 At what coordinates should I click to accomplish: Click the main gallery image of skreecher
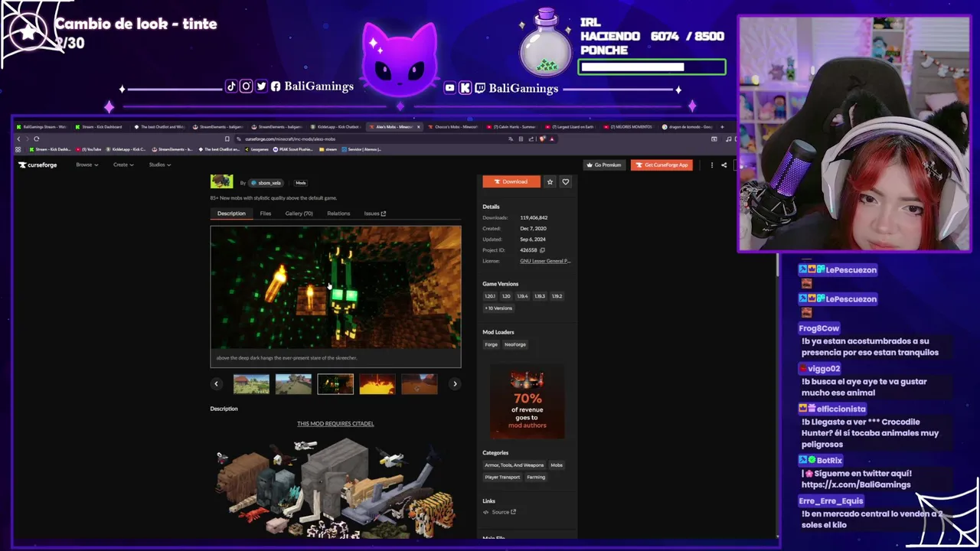click(x=336, y=287)
